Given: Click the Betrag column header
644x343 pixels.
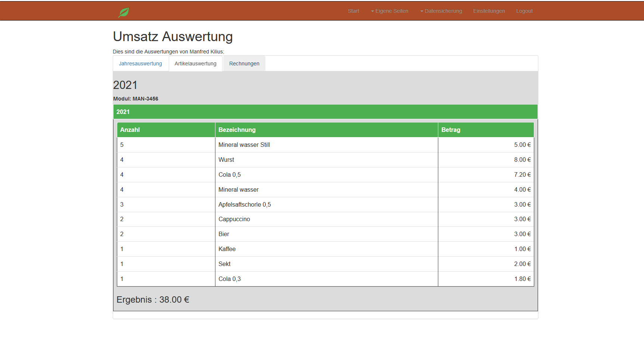Looking at the screenshot, I should click(451, 130).
